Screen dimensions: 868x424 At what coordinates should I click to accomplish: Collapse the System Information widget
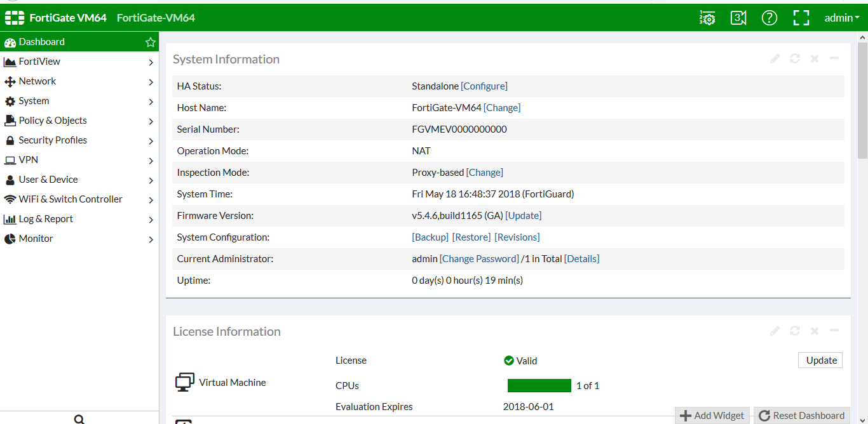pos(834,59)
